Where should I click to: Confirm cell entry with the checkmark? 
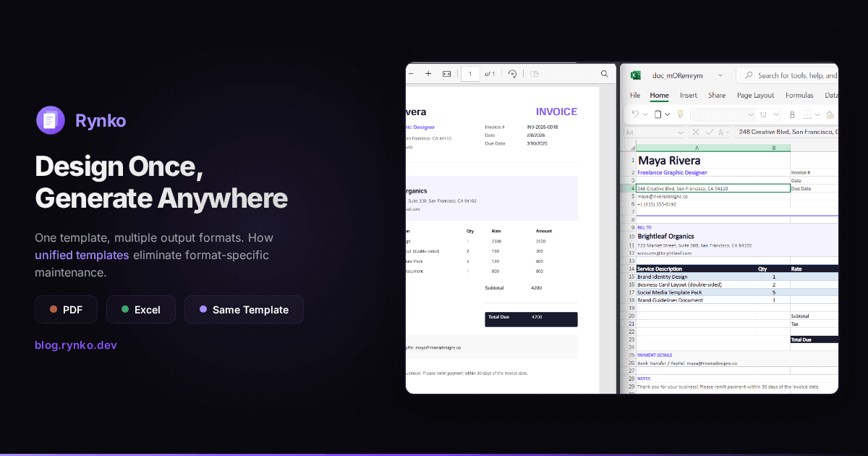pyautogui.click(x=709, y=132)
